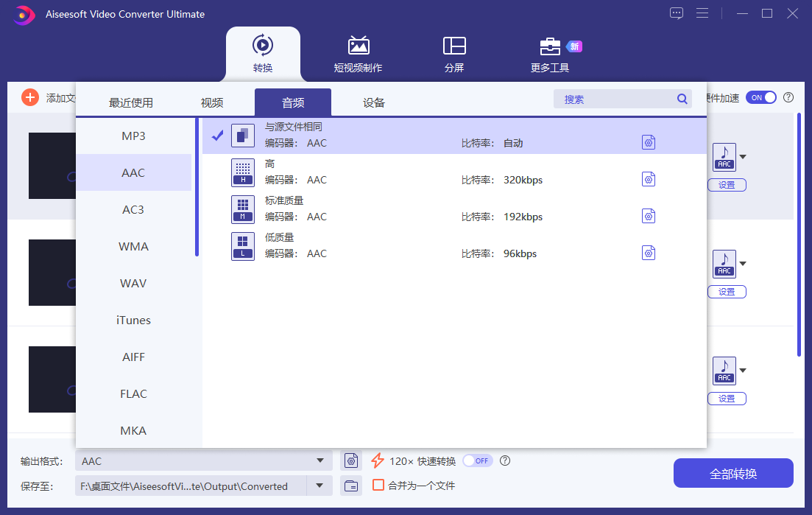
Task: Expand the 保存至 path dropdown
Action: (320, 486)
